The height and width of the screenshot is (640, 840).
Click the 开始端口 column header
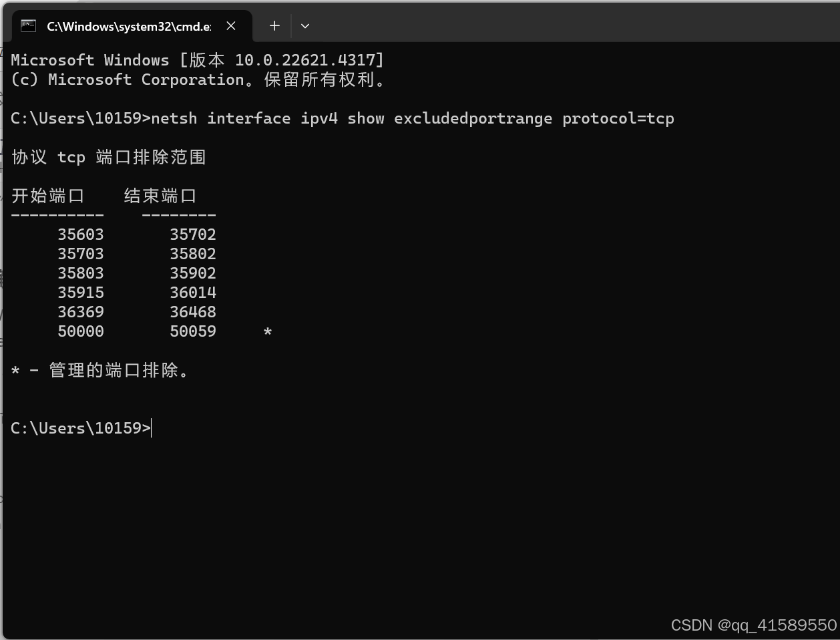coord(47,195)
